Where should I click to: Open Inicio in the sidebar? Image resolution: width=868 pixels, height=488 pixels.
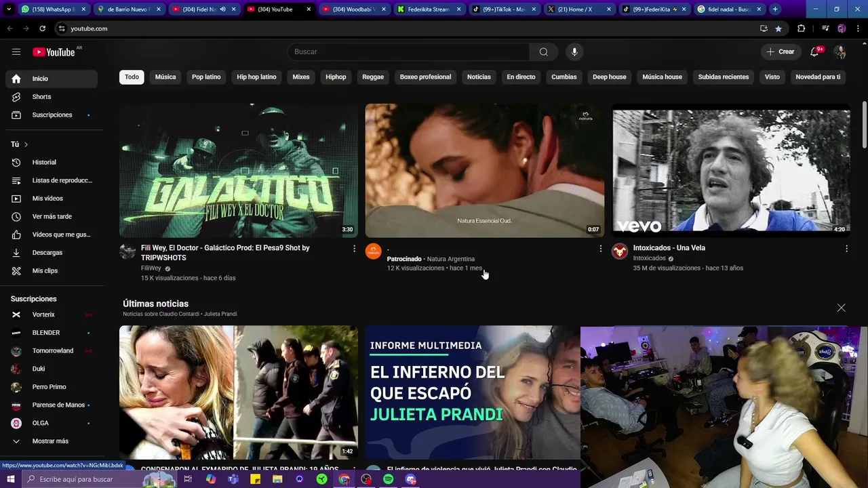click(52, 79)
